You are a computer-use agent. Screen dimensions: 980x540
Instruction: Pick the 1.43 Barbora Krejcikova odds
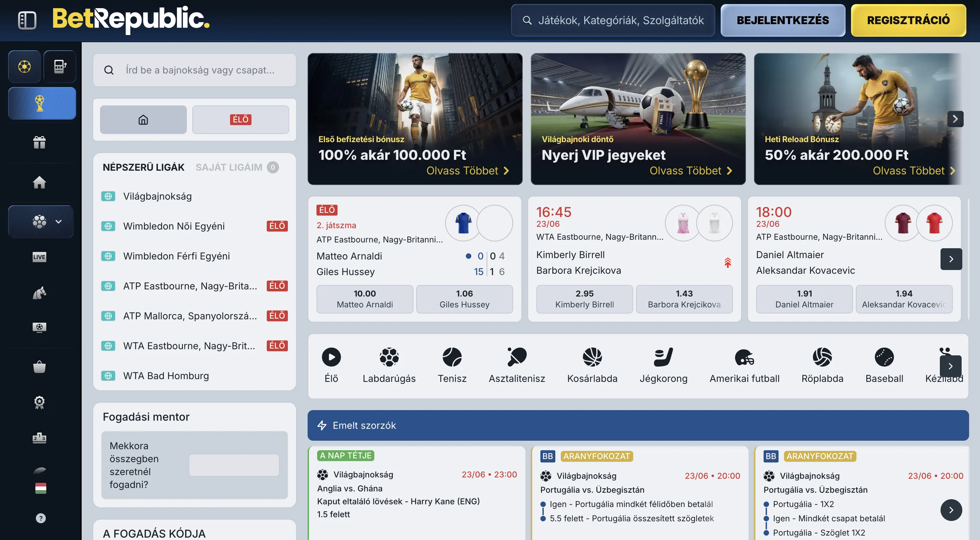(x=684, y=299)
